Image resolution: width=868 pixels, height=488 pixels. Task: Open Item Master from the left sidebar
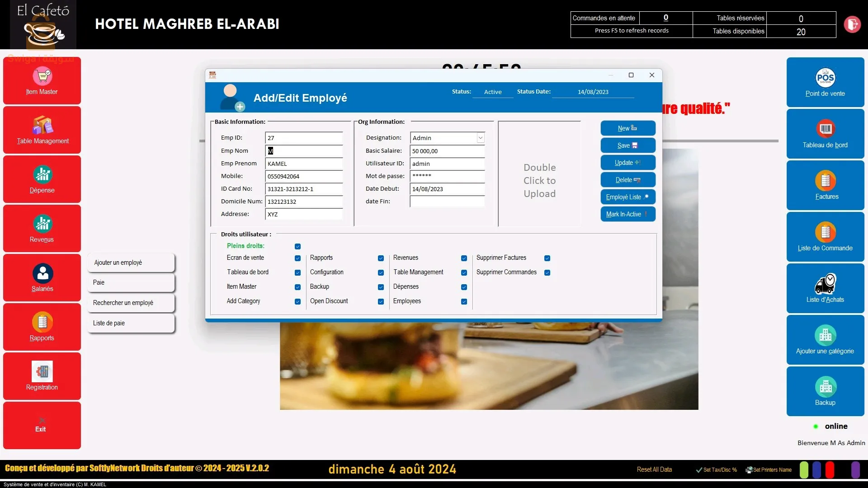[x=42, y=80]
